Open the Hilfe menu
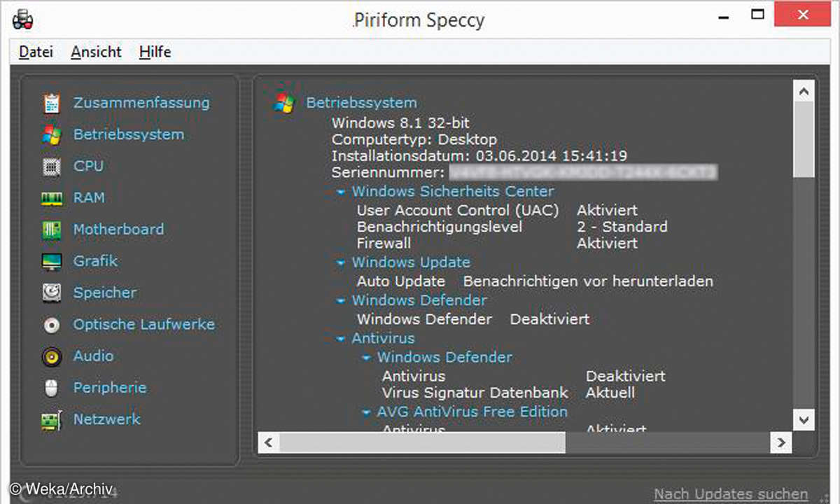 tap(155, 52)
